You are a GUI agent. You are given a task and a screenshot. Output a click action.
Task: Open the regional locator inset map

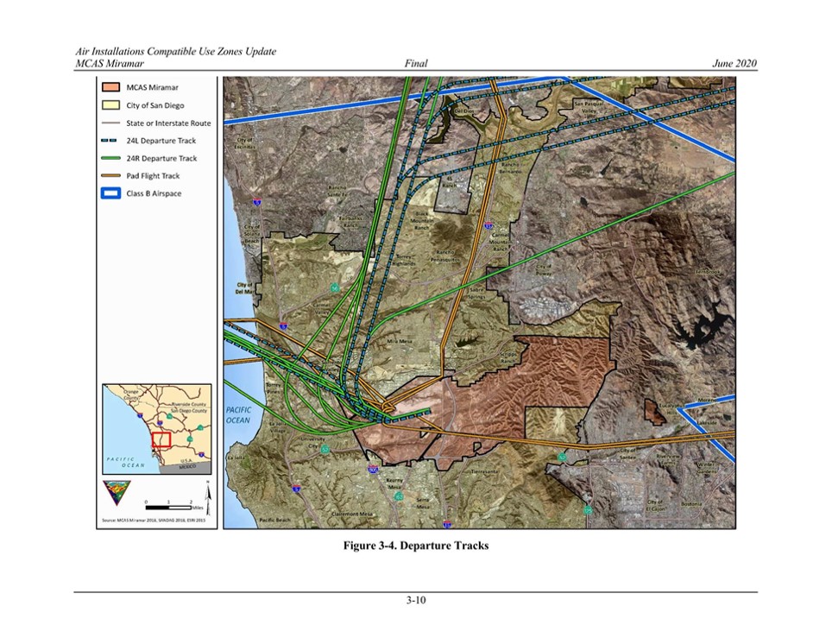coord(157,429)
